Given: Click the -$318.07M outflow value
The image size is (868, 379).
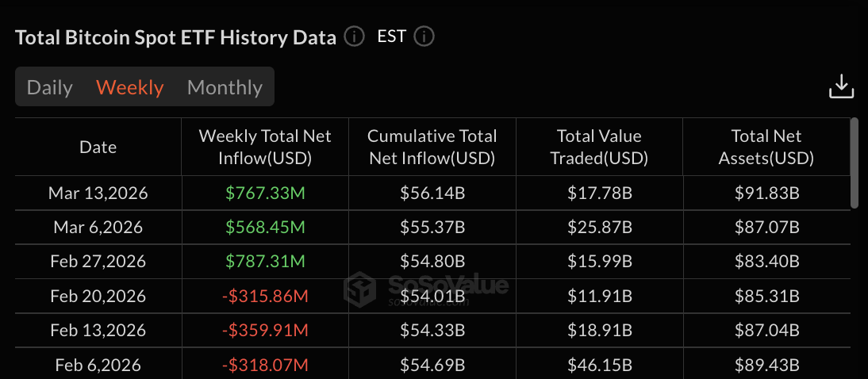Looking at the screenshot, I should 265,366.
